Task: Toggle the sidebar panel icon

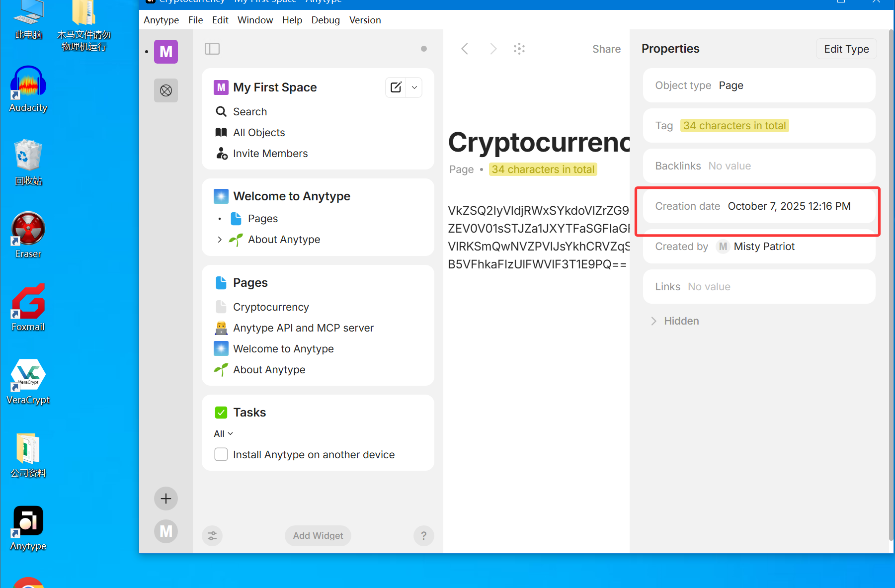Action: click(212, 49)
